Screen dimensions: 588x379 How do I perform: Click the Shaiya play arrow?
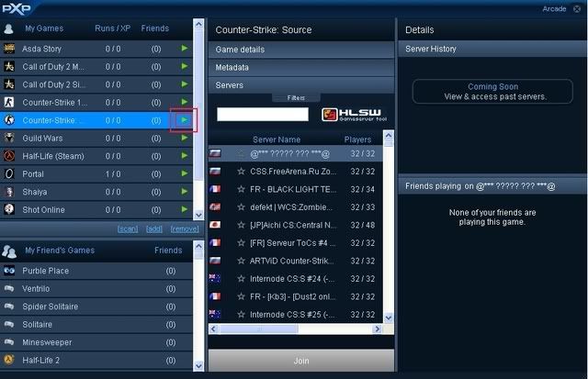point(184,192)
